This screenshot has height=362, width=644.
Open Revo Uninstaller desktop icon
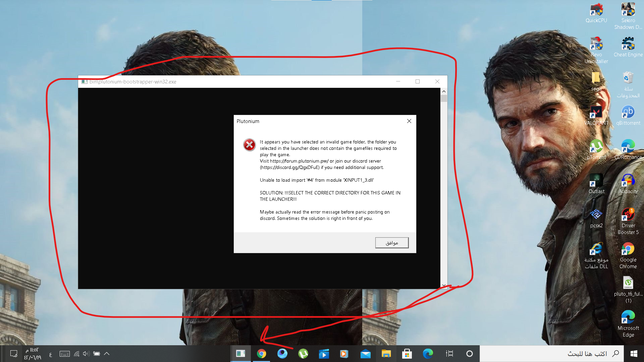point(596,50)
